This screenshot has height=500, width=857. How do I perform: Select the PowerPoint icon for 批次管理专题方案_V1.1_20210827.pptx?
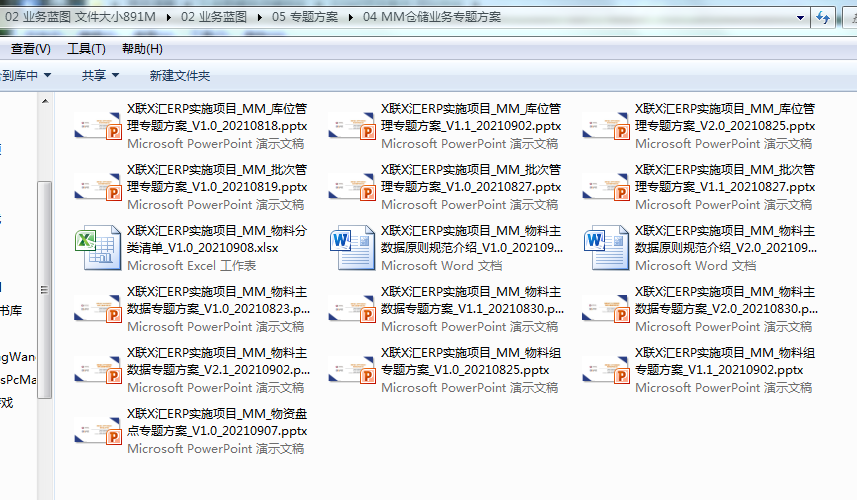pyautogui.click(x=605, y=187)
